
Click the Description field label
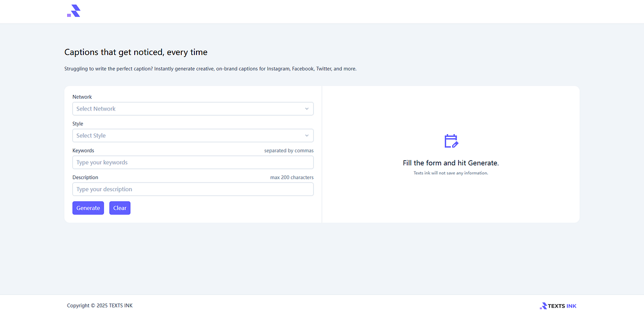85,178
